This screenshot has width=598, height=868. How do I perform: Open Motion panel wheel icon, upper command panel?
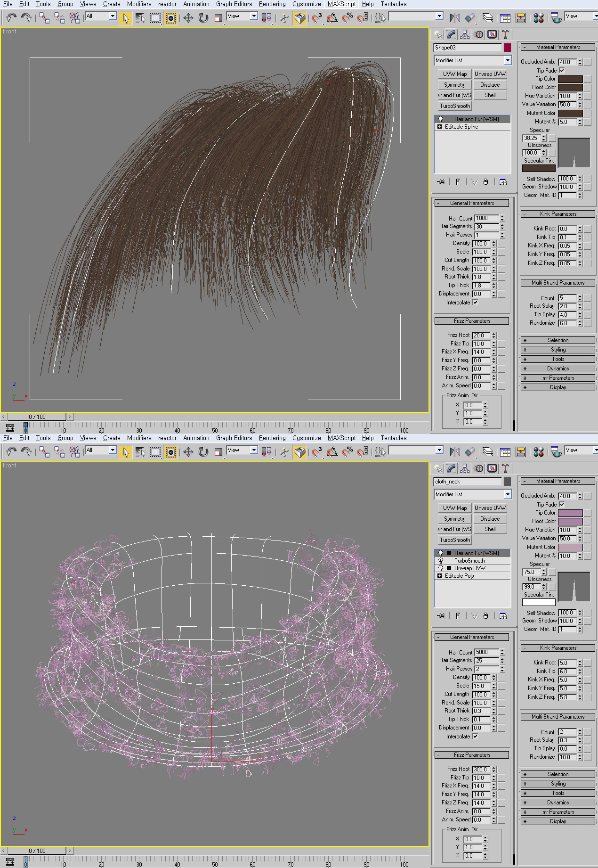tap(478, 34)
